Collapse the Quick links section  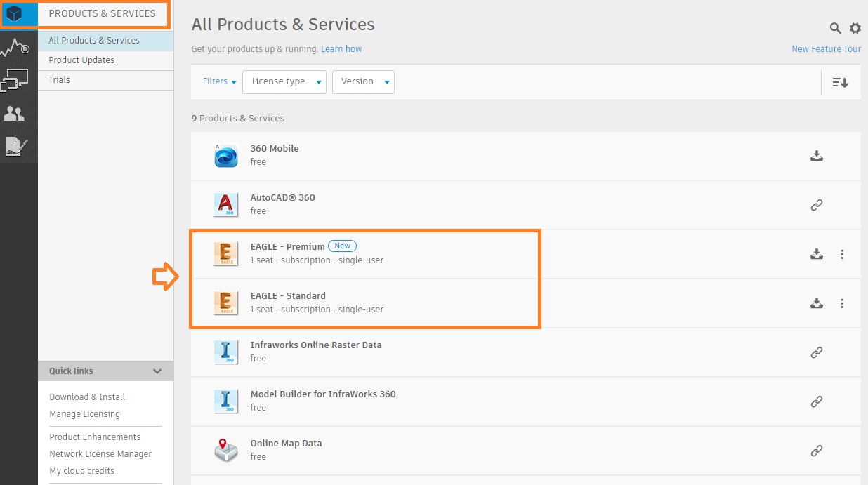157,371
